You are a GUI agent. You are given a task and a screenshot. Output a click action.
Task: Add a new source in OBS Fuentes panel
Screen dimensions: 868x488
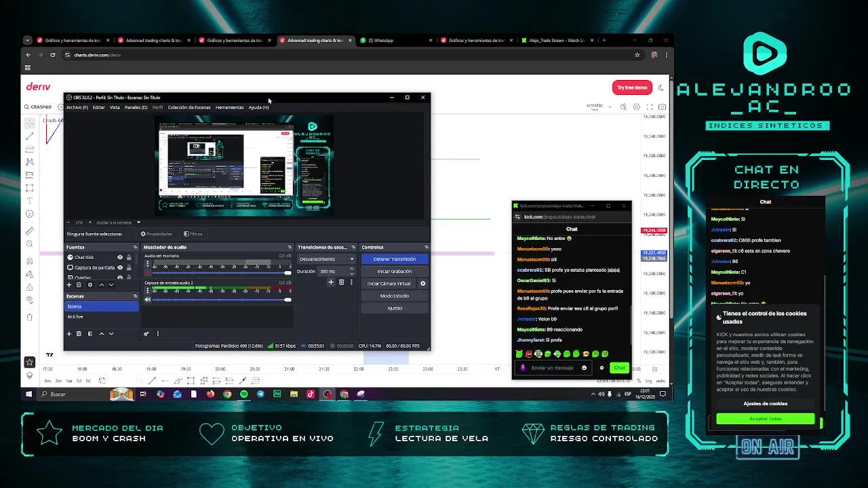[x=68, y=285]
